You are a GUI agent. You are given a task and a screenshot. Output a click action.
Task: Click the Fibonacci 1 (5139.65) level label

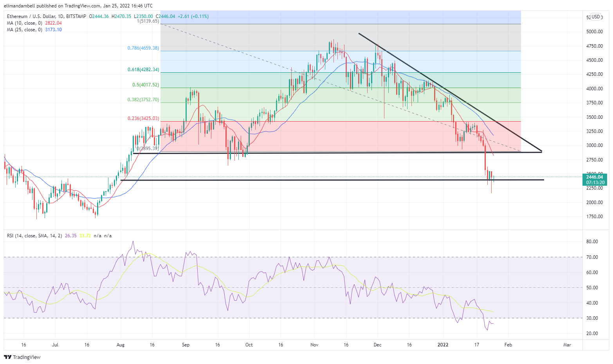coord(148,21)
